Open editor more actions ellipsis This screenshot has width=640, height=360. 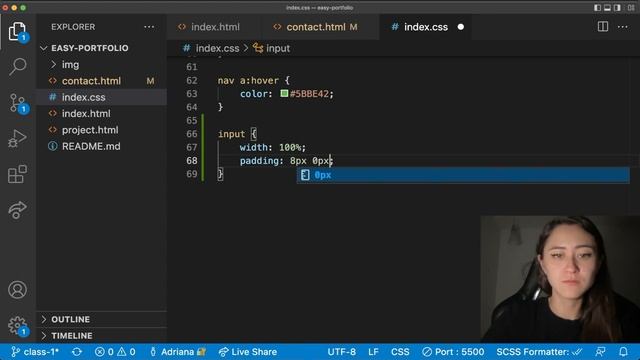tap(622, 27)
